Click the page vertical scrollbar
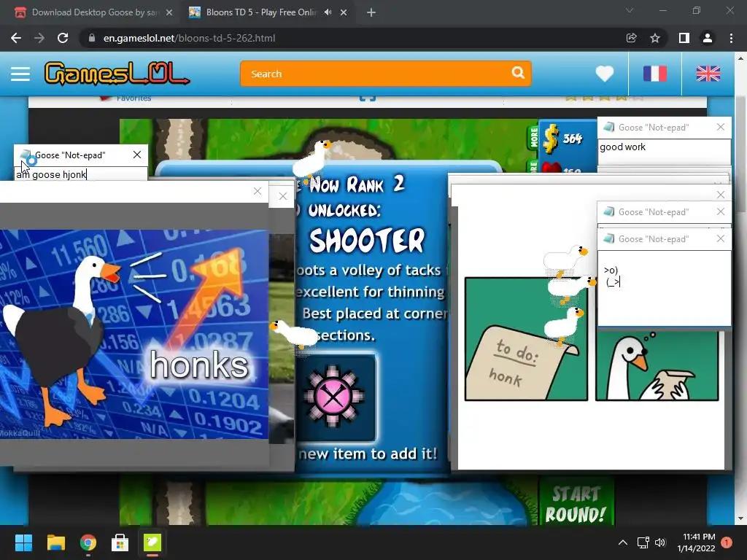This screenshot has width=747, height=560. tap(740, 155)
